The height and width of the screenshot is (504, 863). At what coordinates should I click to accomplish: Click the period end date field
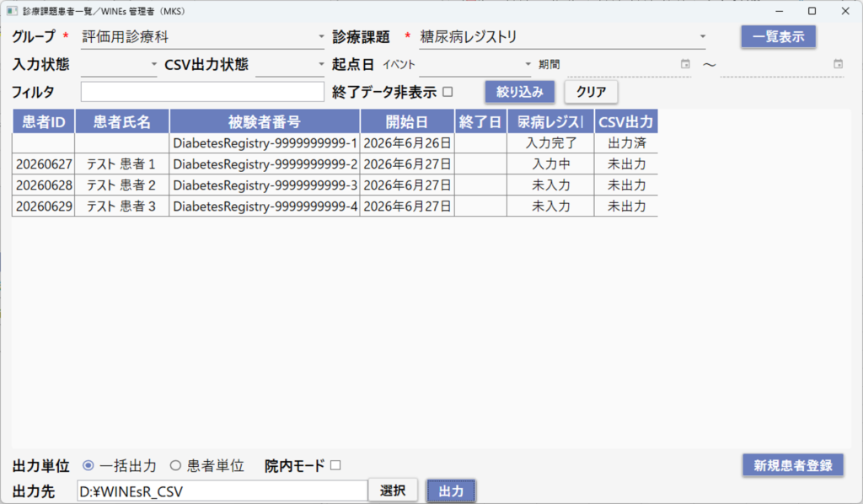tap(781, 64)
